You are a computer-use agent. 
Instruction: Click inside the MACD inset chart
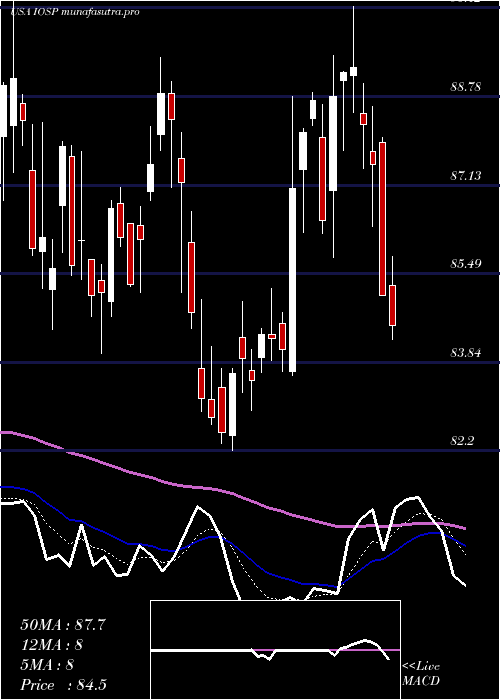coord(275,650)
